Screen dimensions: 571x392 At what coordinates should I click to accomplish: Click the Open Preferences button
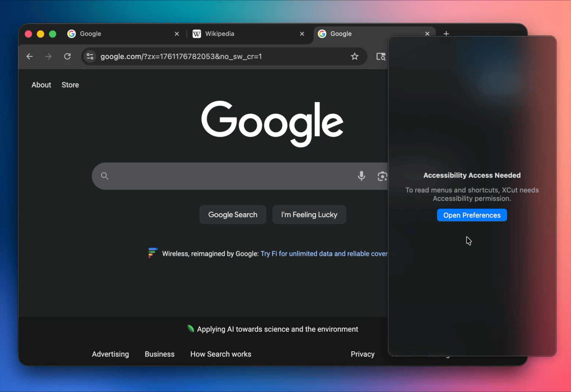(471, 215)
